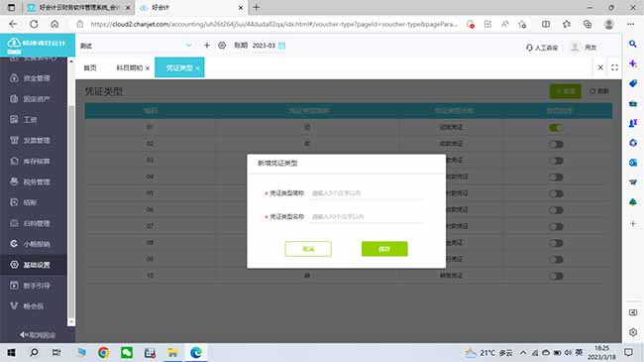The image size is (644, 362).
Task: Click the Edge profile avatar icon
Action: click(608, 24)
